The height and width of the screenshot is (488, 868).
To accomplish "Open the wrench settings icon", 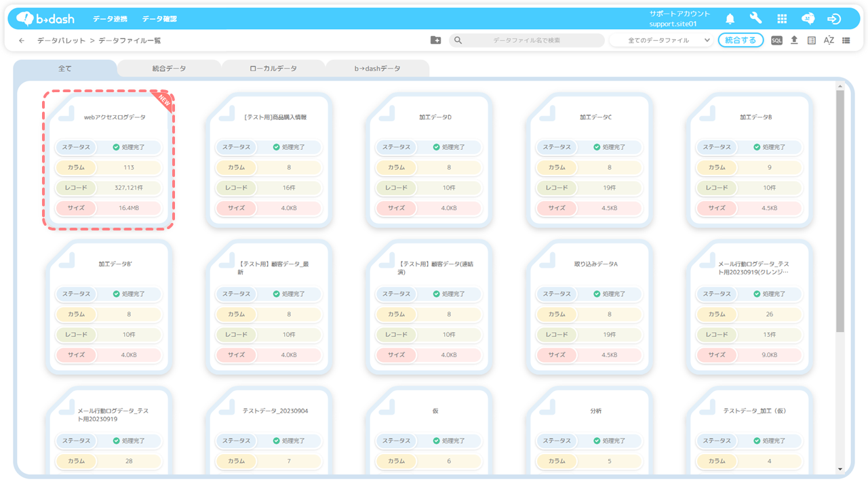I will [755, 19].
